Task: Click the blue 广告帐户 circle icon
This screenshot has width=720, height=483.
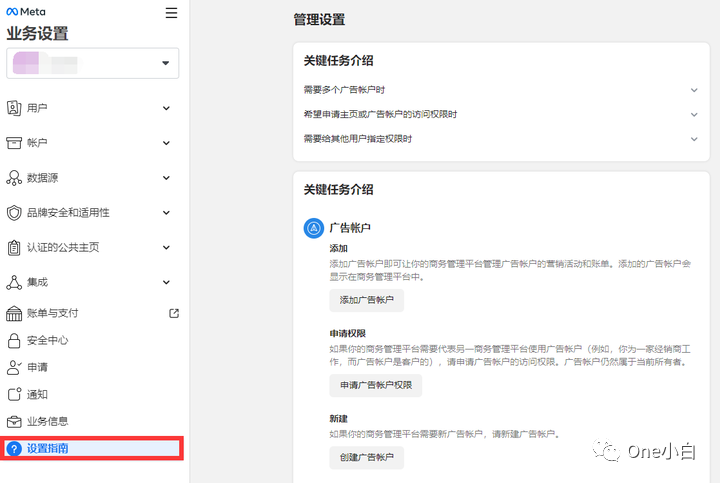Action: [x=314, y=228]
